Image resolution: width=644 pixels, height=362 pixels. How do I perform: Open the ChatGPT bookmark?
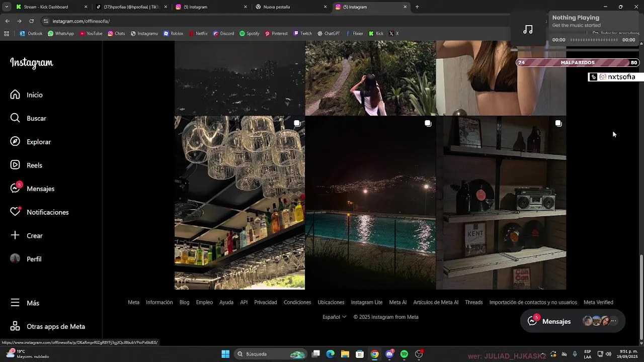(x=329, y=34)
